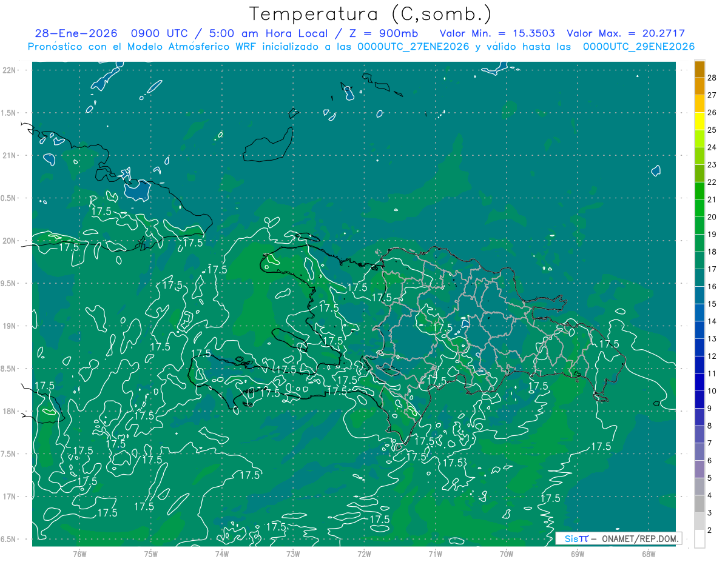Click the 74W longitude axis label
The image size is (728, 562).
point(222,554)
